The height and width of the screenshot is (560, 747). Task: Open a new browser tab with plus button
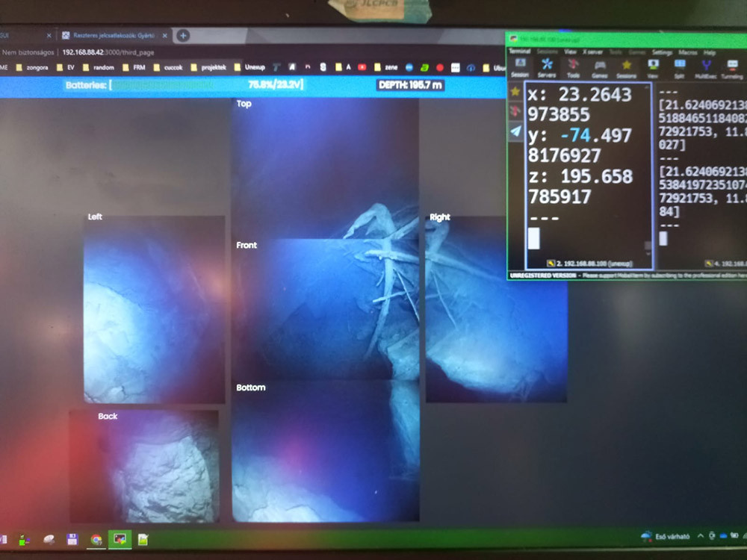(x=183, y=35)
